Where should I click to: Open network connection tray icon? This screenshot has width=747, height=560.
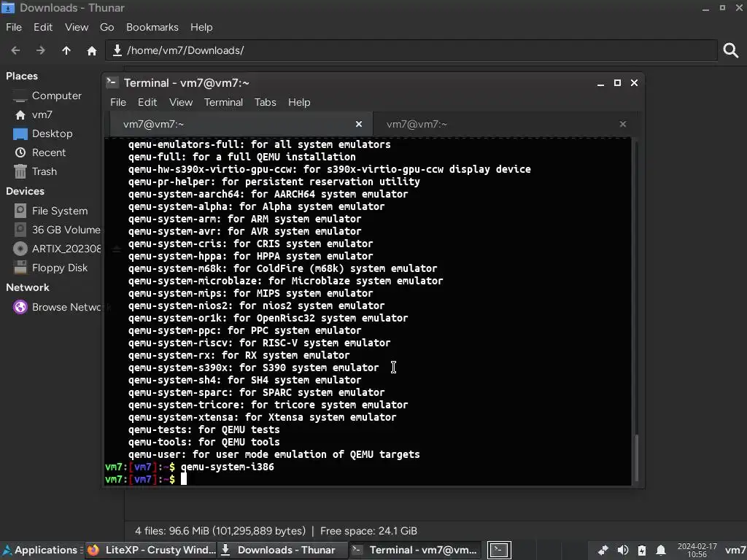click(603, 550)
